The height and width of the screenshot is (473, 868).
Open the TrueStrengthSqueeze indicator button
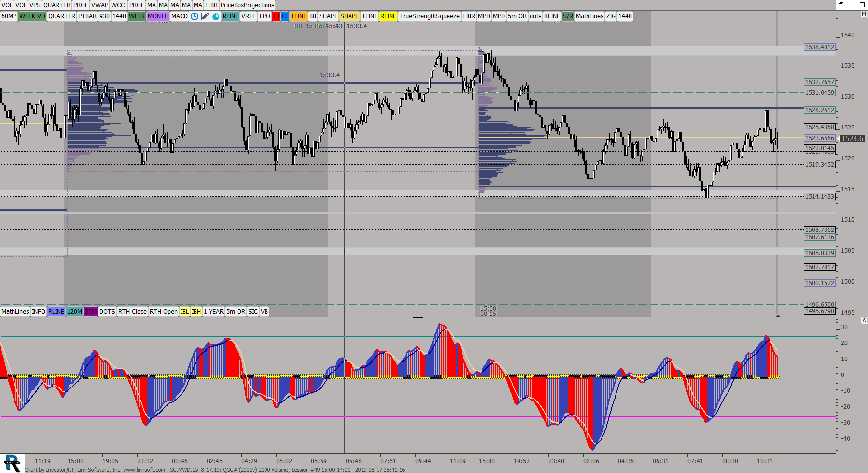(429, 16)
